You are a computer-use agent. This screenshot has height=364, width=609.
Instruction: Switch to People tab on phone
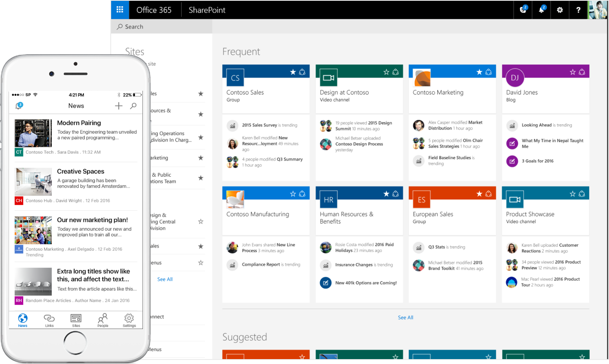pos(103,320)
